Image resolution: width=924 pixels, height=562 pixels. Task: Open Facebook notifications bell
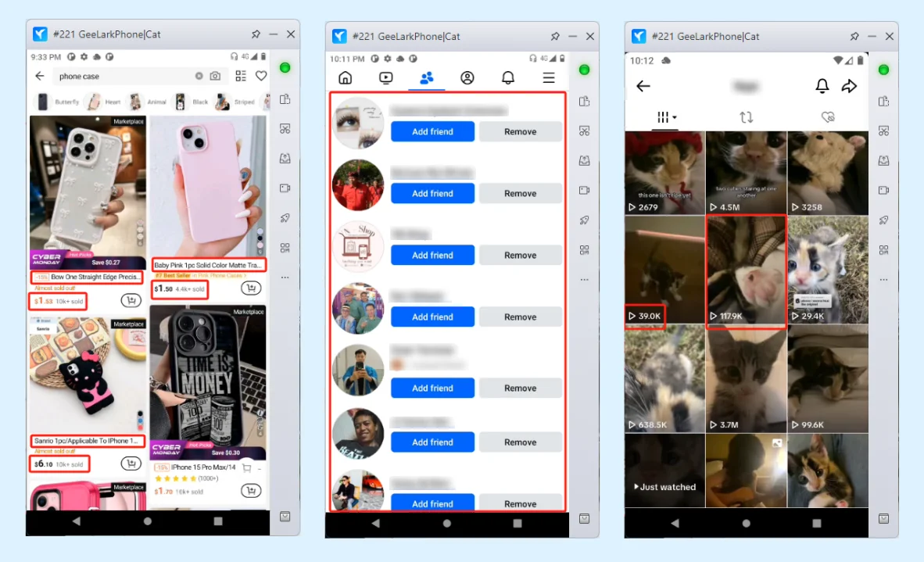[x=508, y=77]
